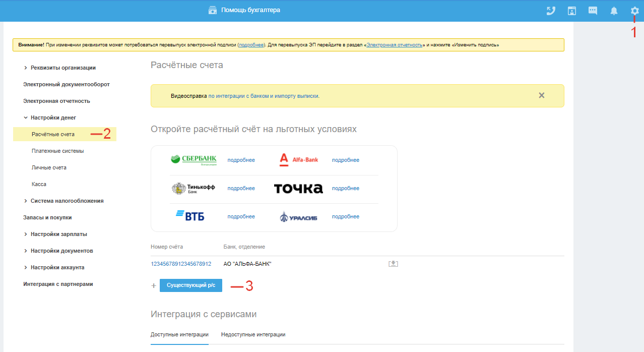Open the calendar icon in header
Screen dimensions: 644x352
(572, 11)
